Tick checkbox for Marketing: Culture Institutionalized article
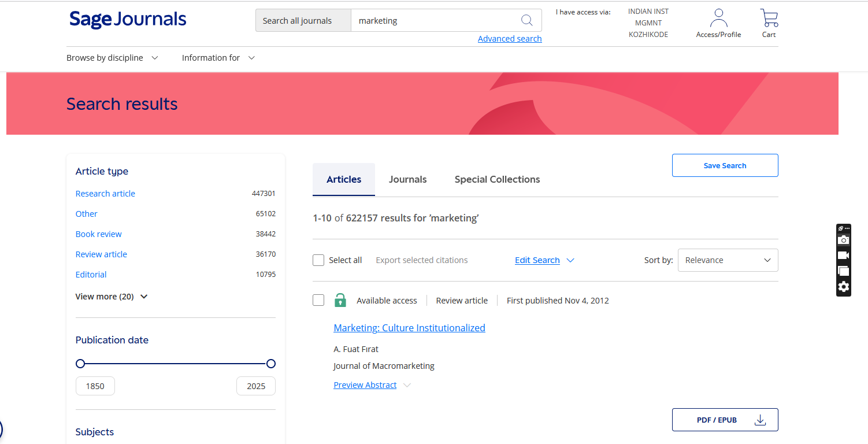The height and width of the screenshot is (444, 868). (x=318, y=300)
